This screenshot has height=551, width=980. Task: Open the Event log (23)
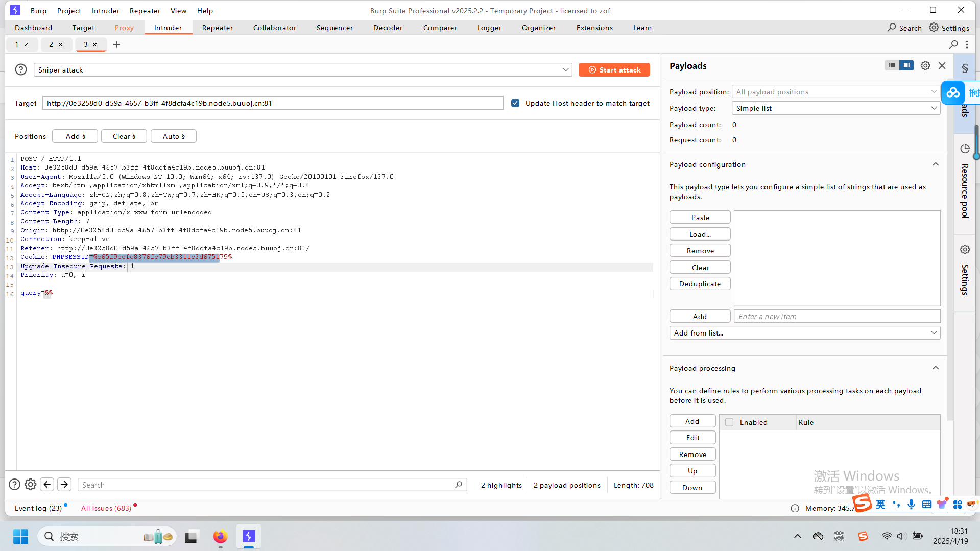pos(38,508)
